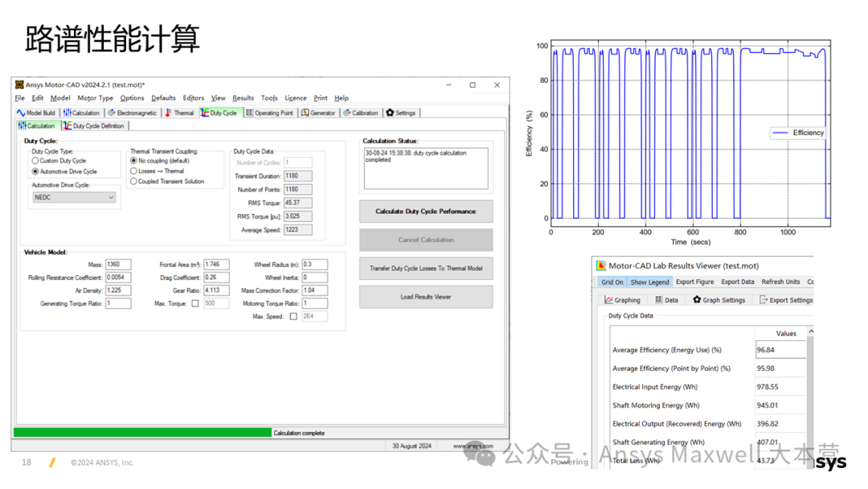Click the Motor-CAD app icon in title bar
Viewport: 868px width, 489px height.
[19, 84]
